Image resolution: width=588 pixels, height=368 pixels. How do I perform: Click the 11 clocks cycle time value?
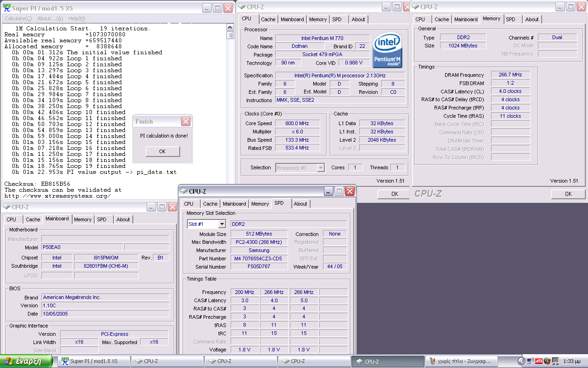pos(510,116)
